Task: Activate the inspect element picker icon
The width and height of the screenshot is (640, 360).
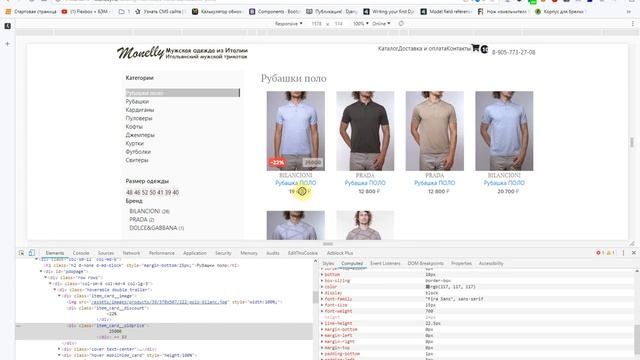Action: click(21, 253)
